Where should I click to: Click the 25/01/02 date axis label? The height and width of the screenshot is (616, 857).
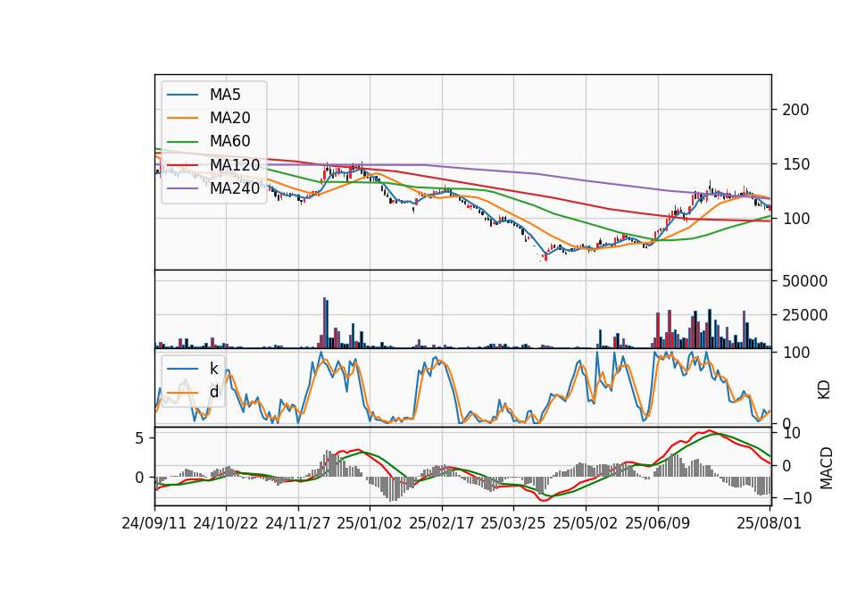coord(370,523)
